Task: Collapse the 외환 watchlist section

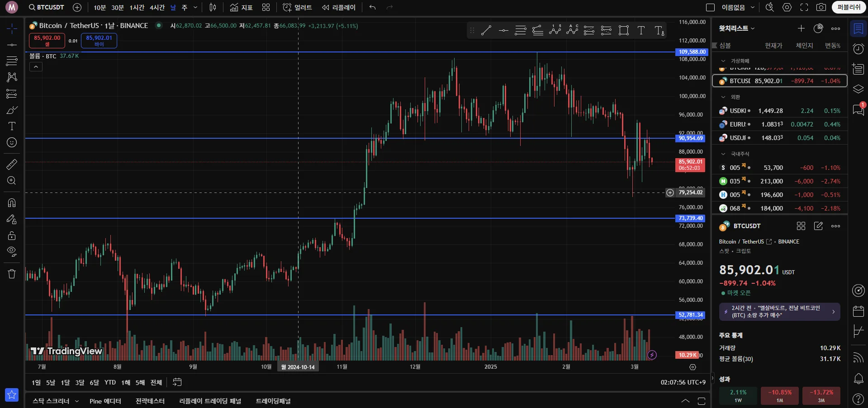Action: coord(723,97)
